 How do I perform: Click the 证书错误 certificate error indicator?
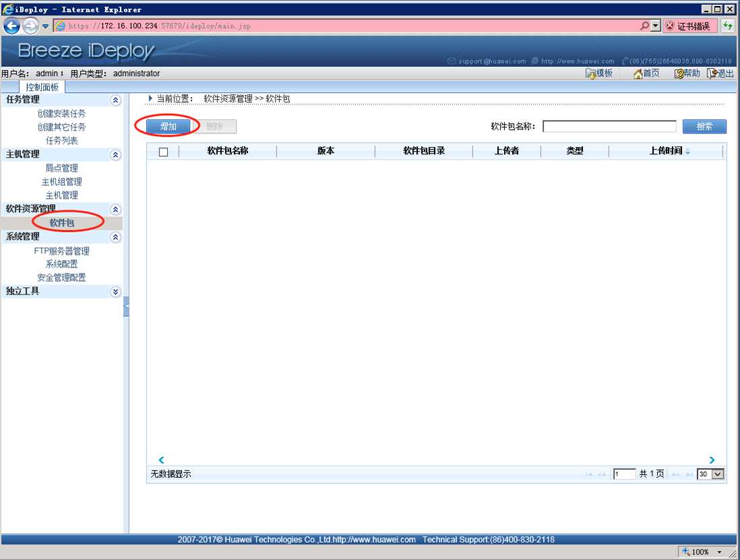pos(689,26)
